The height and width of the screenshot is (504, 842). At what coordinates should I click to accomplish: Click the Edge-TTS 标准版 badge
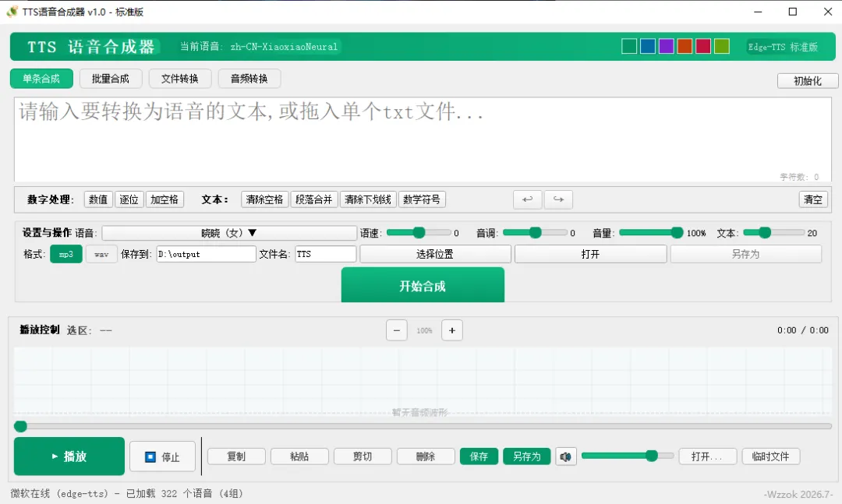[784, 47]
